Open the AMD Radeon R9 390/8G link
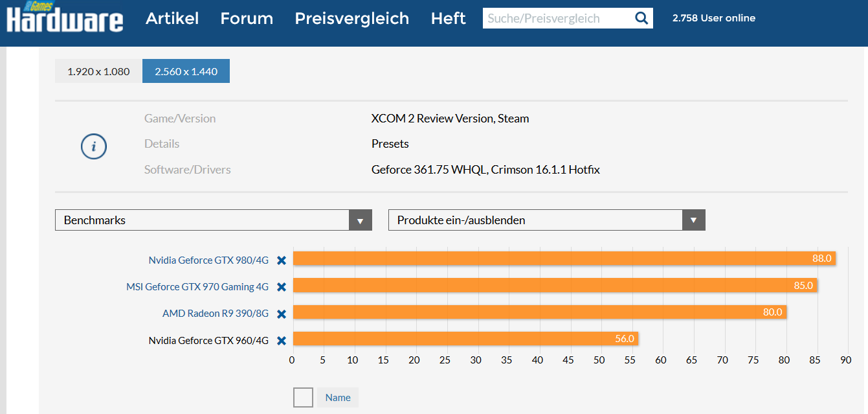This screenshot has width=868, height=414. pos(216,314)
